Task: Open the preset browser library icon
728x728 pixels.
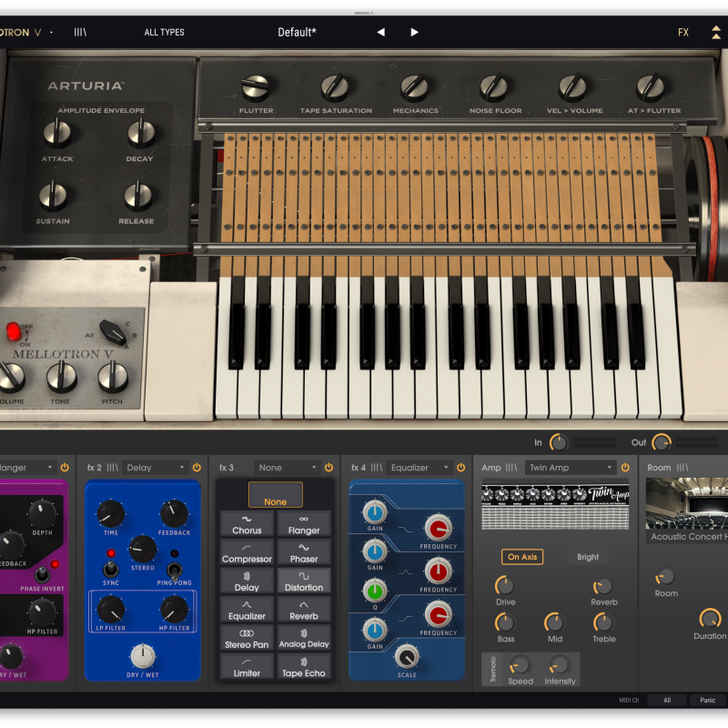Action: [80, 32]
